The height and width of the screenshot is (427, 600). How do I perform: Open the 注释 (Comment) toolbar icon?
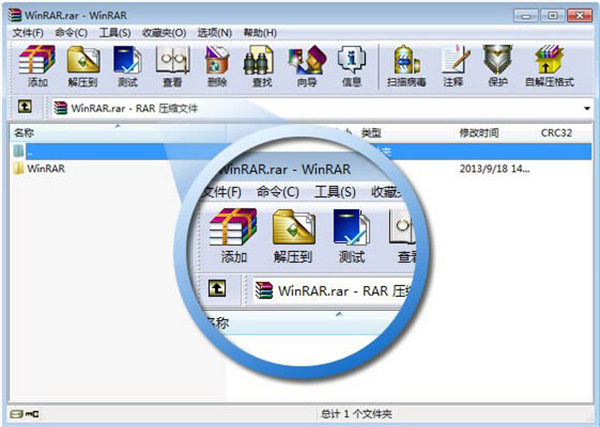[455, 60]
